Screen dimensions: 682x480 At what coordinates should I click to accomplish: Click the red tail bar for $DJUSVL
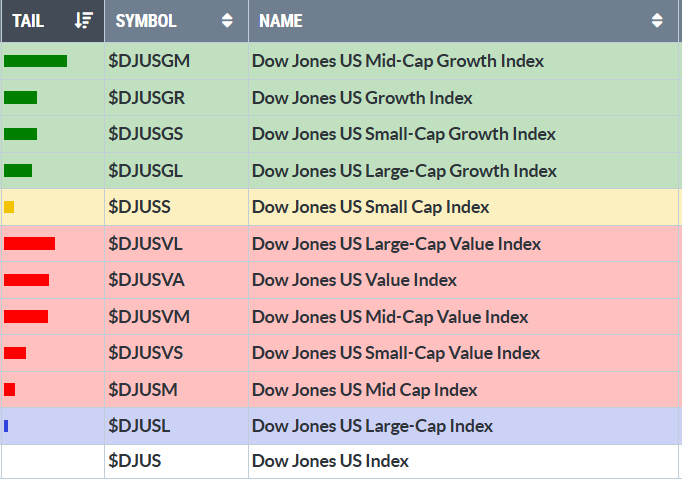29,244
